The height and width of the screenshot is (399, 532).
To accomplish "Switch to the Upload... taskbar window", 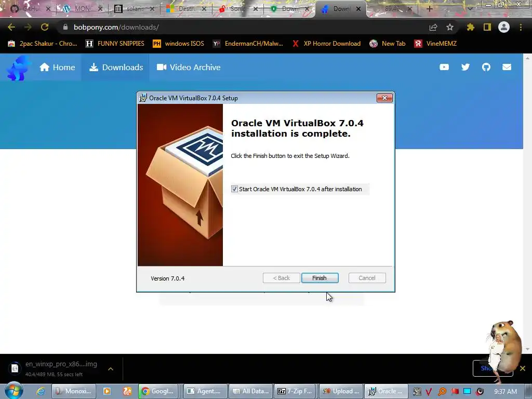I will click(341, 391).
